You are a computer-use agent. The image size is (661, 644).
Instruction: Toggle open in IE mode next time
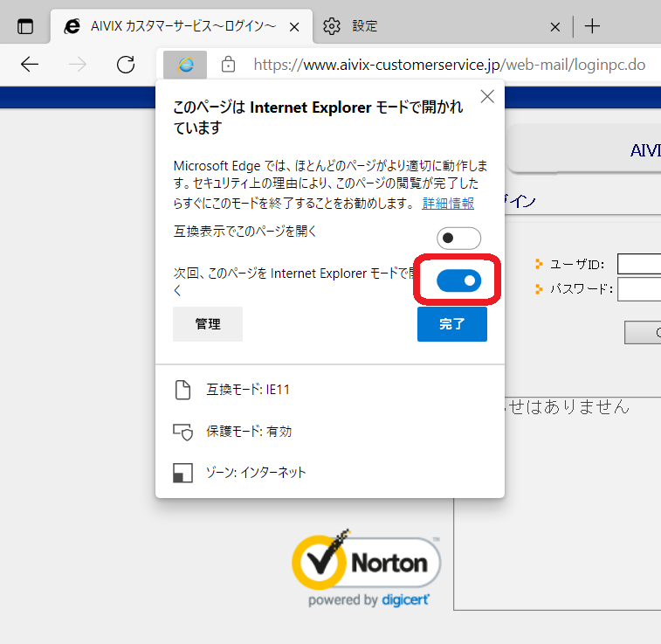458,280
